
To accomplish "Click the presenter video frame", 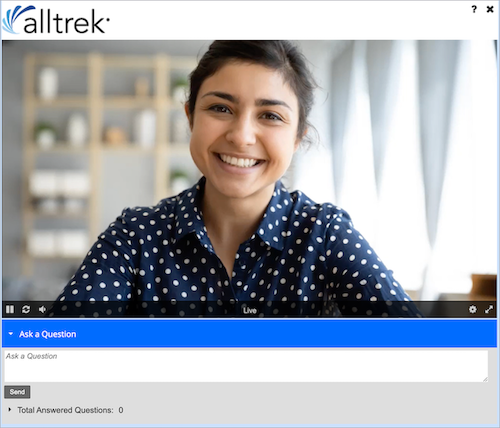I will (249, 171).
